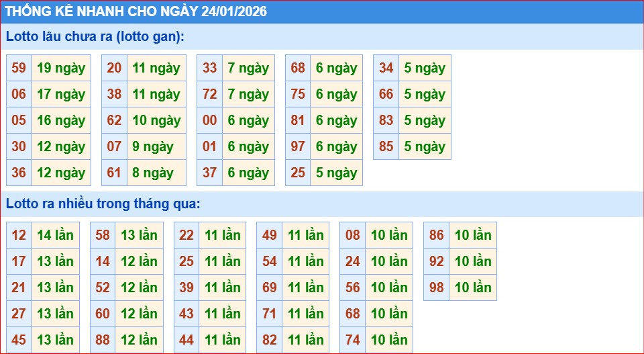Select lotto number 07 in gan table

pos(114,147)
